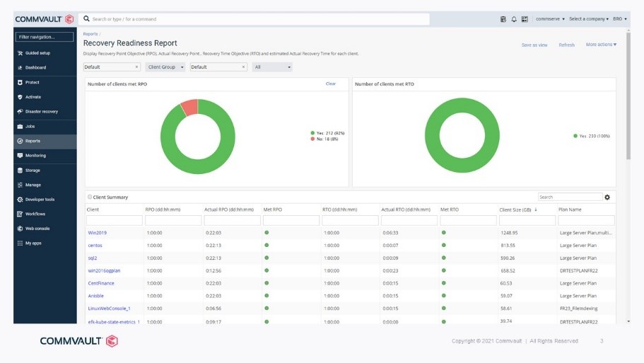Go to Reports breadcrumb
Screen dimensions: 644x363
pyautogui.click(x=90, y=34)
